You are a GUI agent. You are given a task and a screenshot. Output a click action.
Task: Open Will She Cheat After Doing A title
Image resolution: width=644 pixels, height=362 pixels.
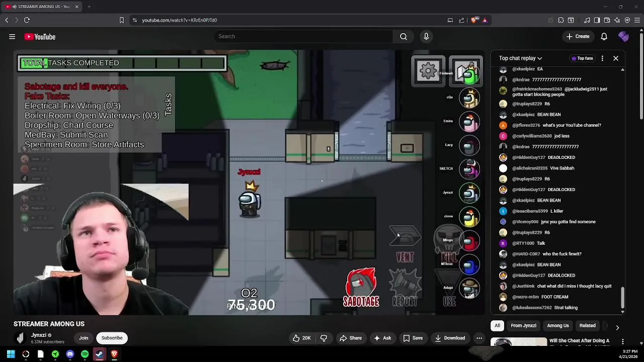pyautogui.click(x=580, y=341)
